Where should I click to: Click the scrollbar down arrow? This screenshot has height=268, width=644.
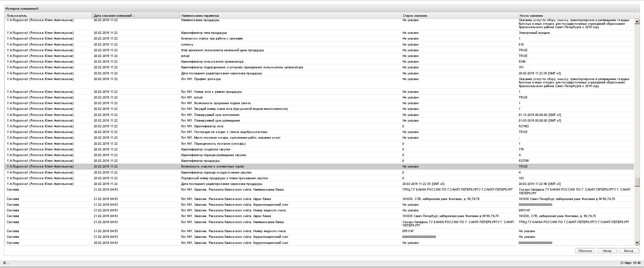(x=637, y=243)
